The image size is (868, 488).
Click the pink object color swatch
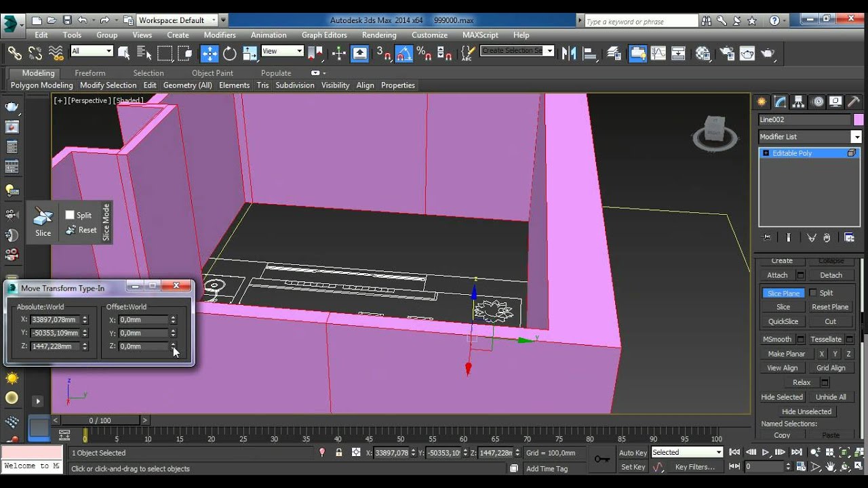point(859,120)
